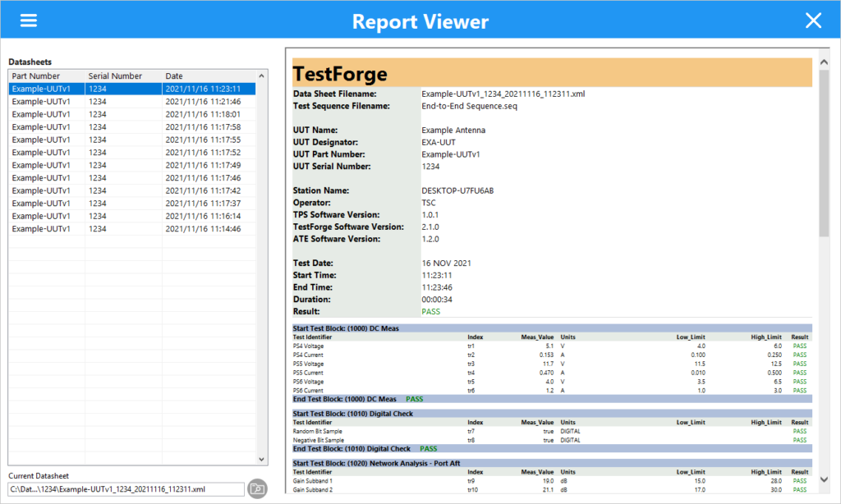
Task: Click the Random Bit Sample row
Action: pos(552,431)
